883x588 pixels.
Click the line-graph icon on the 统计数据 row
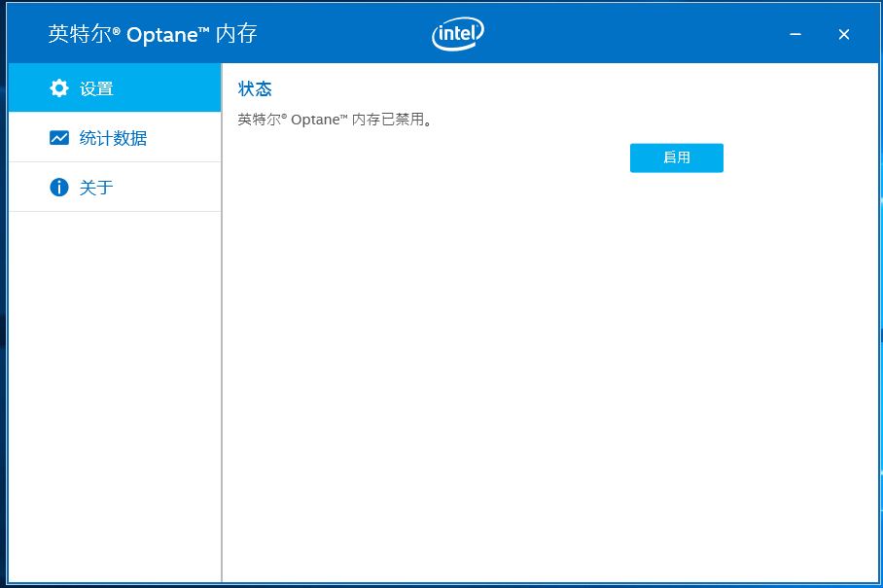(59, 137)
